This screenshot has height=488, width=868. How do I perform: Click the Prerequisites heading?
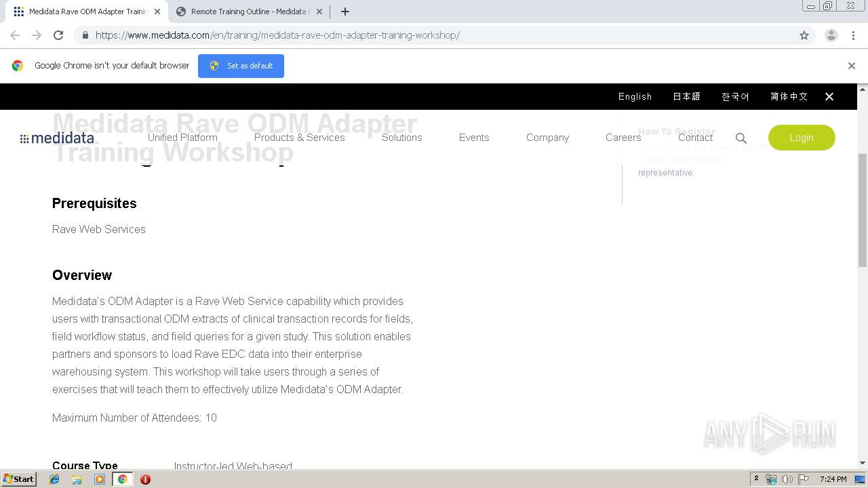[x=94, y=203]
